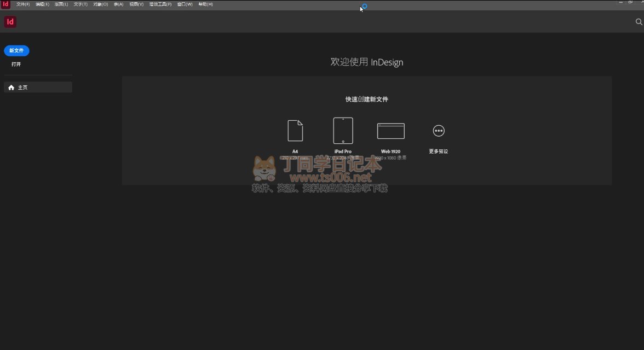644x350 pixels.
Task: Open the 增效工具(P) menu
Action: click(160, 4)
